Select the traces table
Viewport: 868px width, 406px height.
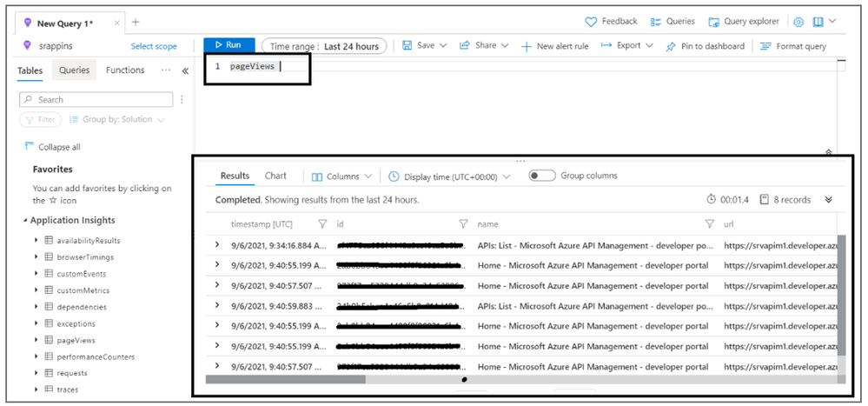pos(68,390)
